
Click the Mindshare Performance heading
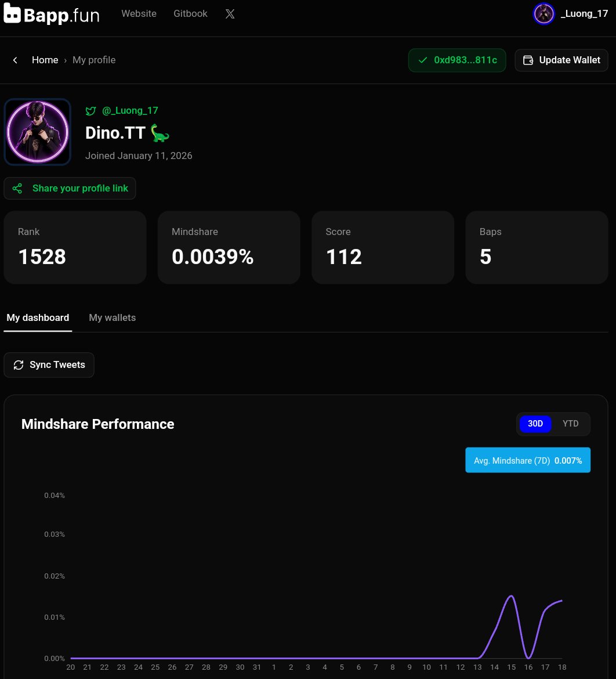point(98,424)
